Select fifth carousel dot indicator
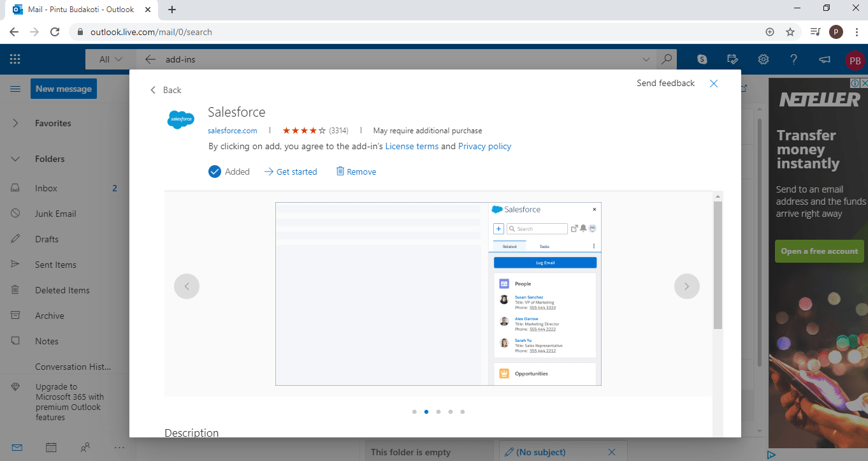 [x=463, y=412]
